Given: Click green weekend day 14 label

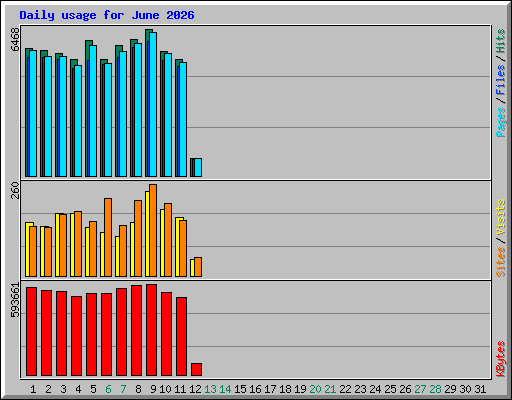Looking at the screenshot, I should click(x=225, y=389).
